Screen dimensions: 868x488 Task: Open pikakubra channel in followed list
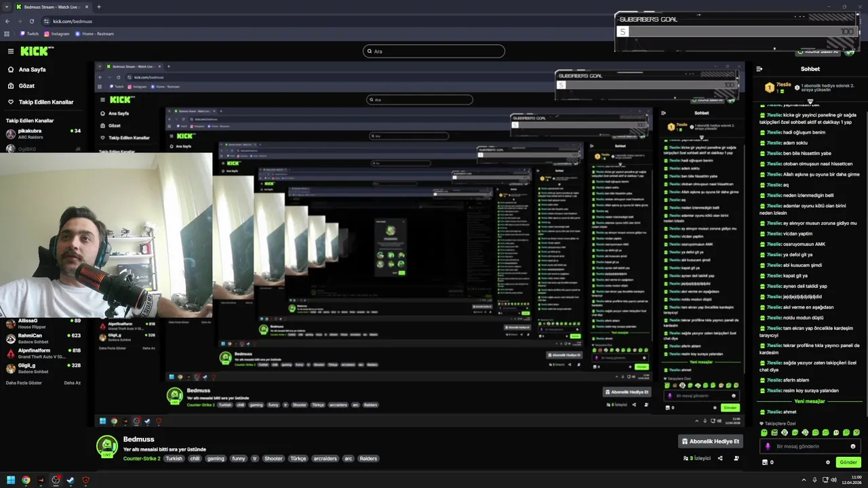[x=43, y=133]
